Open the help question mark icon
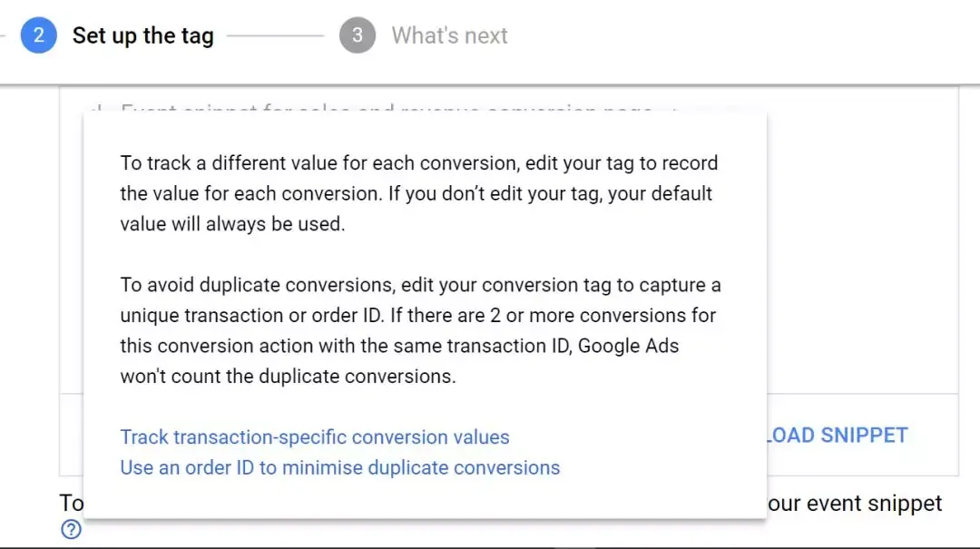The image size is (980, 549). (x=72, y=530)
